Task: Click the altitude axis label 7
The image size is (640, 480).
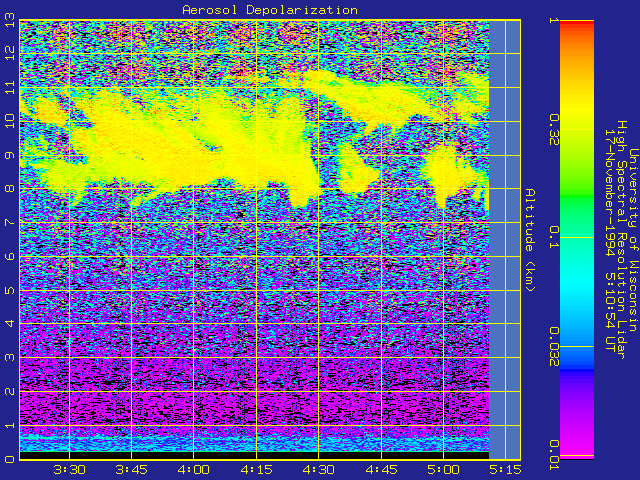Action: 9,222
